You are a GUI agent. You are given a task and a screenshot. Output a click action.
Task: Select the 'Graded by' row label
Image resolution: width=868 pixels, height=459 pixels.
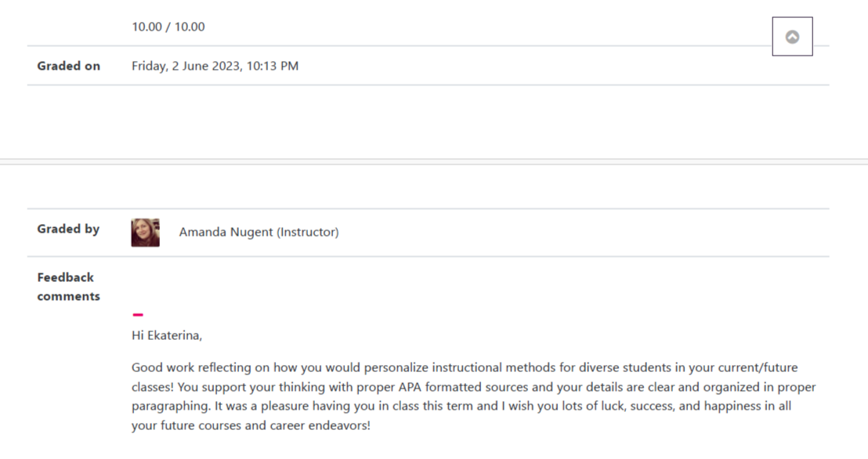(68, 229)
